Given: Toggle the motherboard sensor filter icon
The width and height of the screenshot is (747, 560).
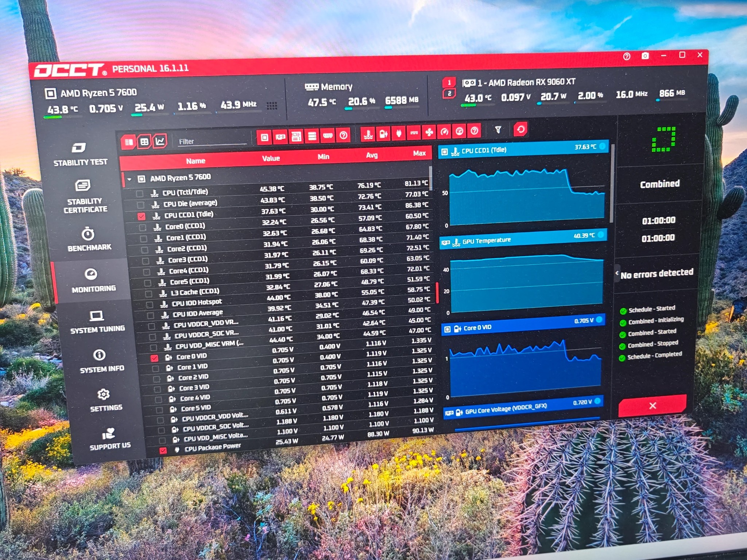Looking at the screenshot, I should click(296, 137).
